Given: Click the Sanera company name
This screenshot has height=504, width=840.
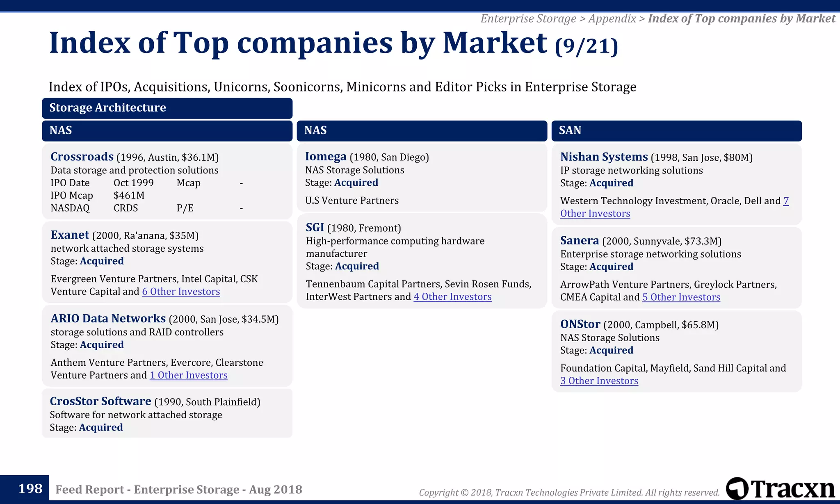Looking at the screenshot, I should tap(580, 240).
